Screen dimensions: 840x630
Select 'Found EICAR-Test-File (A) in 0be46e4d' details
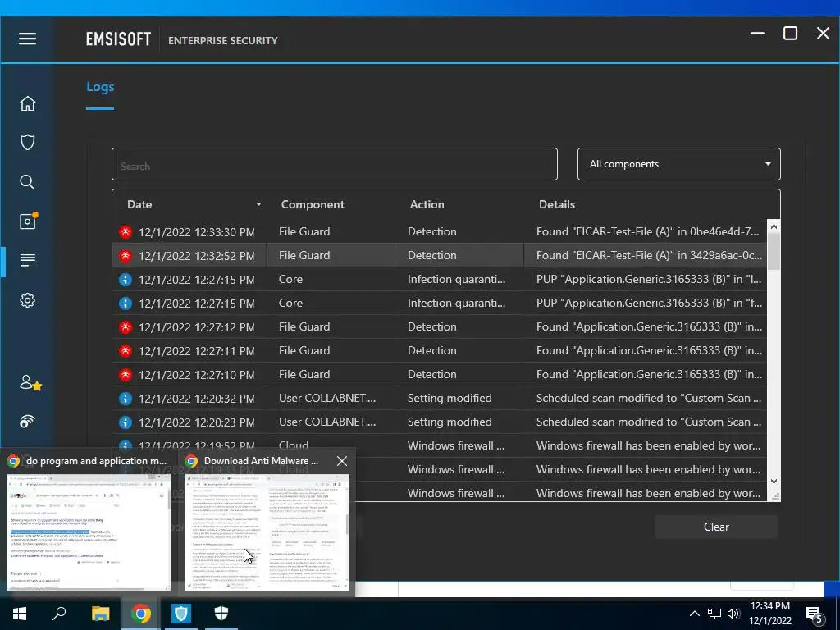point(648,231)
